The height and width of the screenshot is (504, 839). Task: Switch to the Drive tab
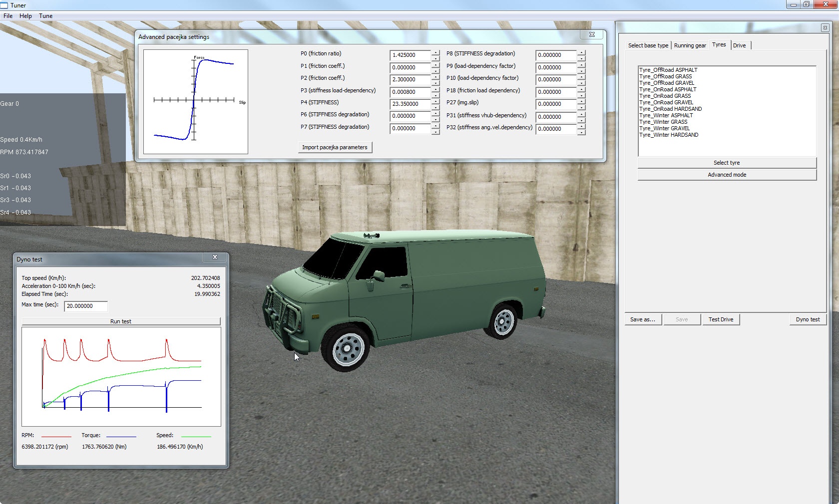(x=739, y=45)
